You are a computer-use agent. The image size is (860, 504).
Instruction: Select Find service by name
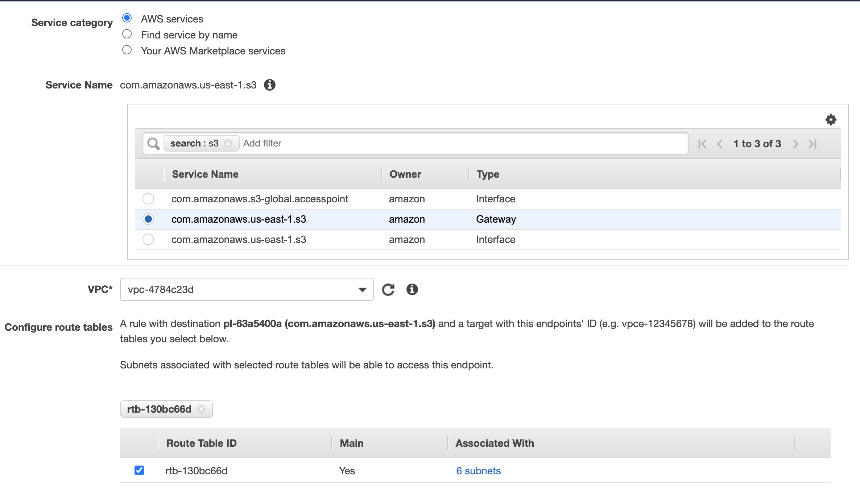tap(127, 33)
